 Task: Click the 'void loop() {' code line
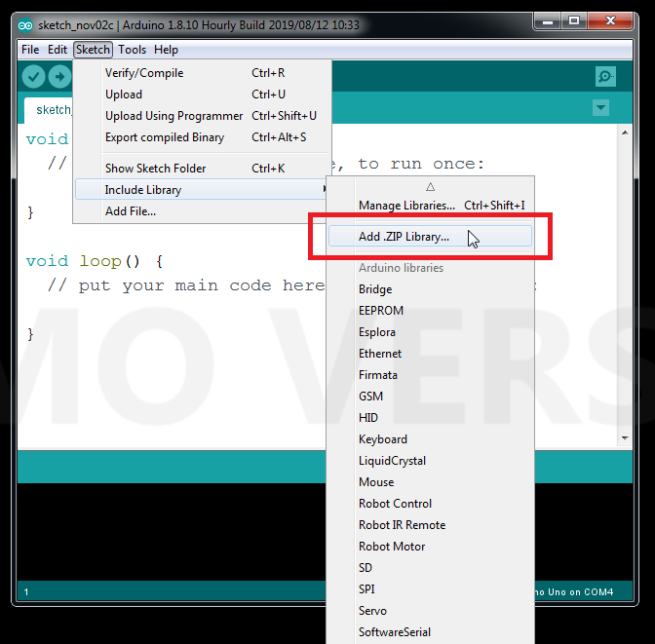[95, 261]
